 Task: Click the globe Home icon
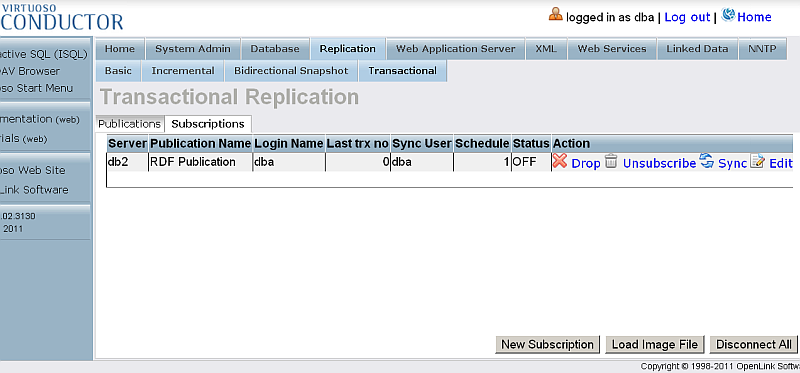coord(728,15)
